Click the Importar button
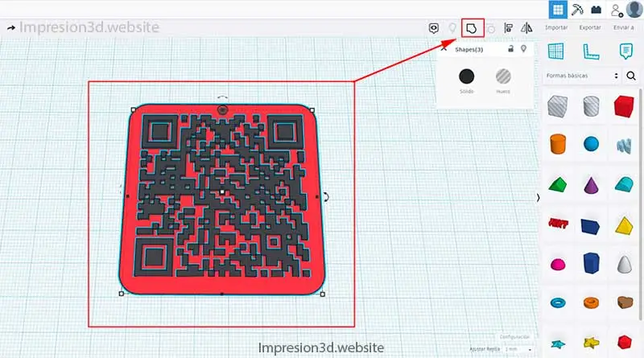Screen dimensions: 644x358 (x=556, y=27)
